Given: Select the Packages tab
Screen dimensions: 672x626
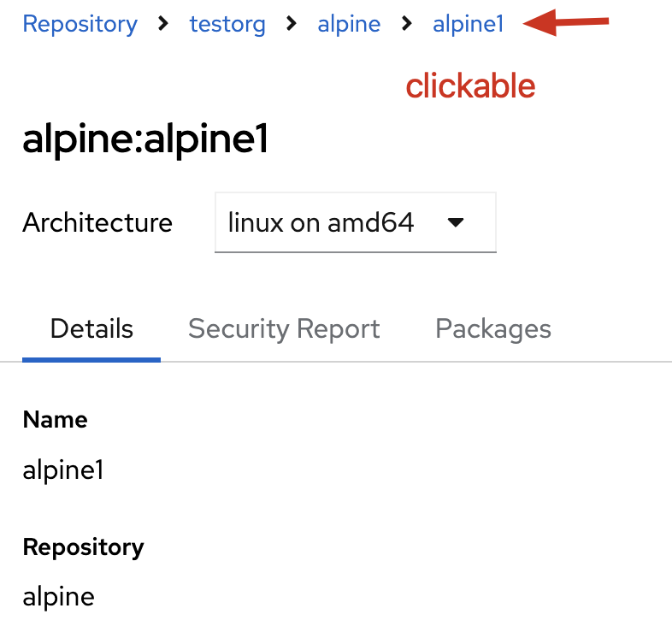Looking at the screenshot, I should [x=493, y=329].
